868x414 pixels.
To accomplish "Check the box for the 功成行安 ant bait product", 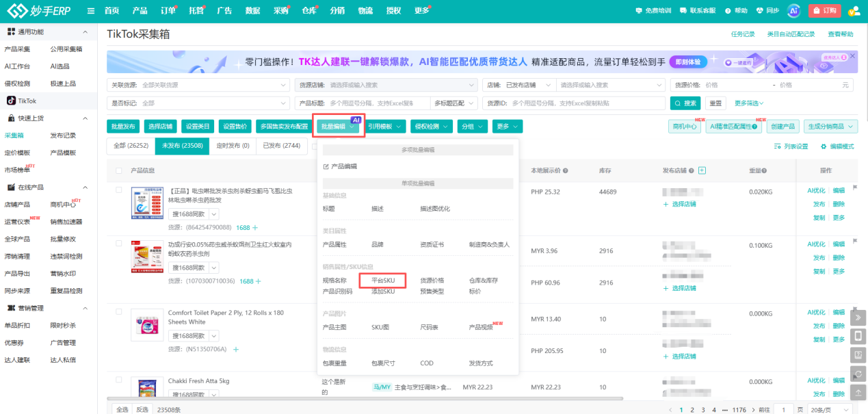I will pyautogui.click(x=119, y=244).
